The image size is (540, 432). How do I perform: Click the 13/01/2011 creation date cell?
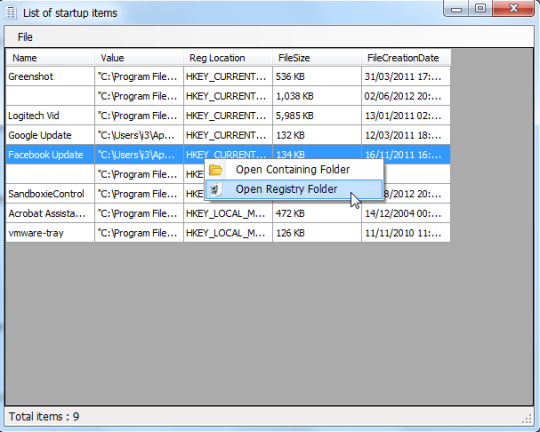coord(406,115)
